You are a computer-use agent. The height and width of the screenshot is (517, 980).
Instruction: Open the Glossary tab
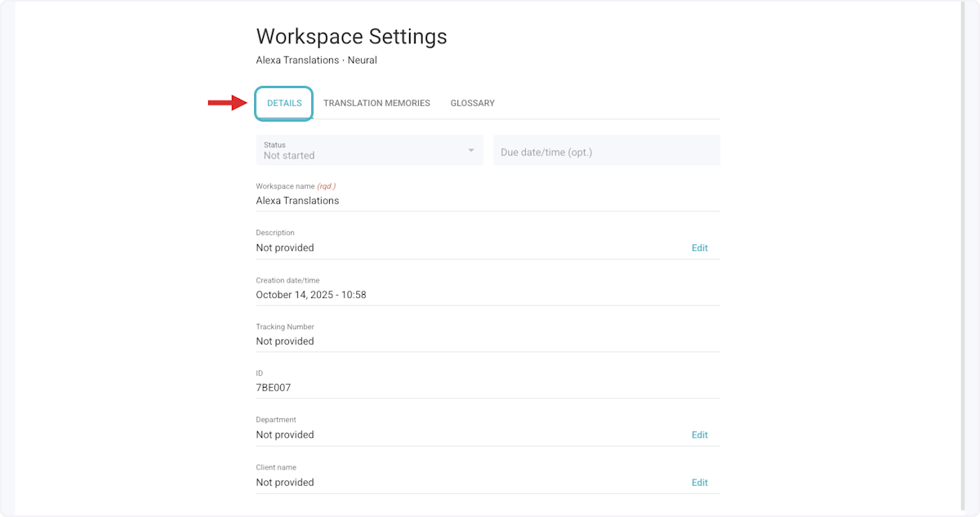[472, 104]
